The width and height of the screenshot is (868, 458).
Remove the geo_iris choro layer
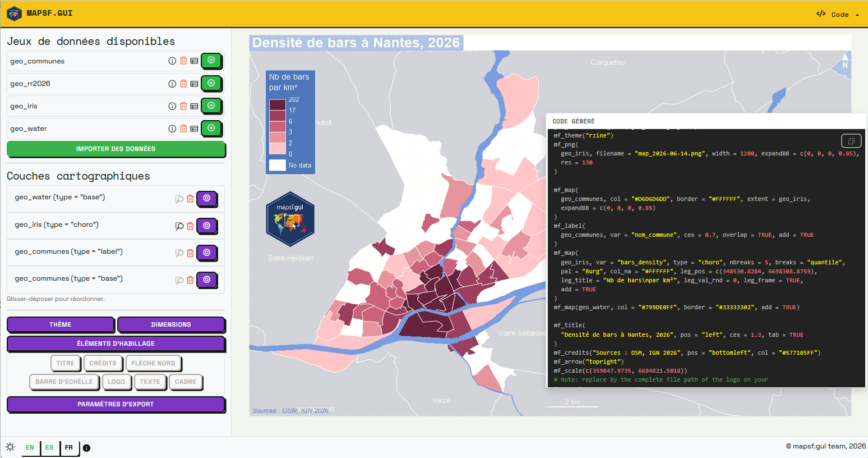coord(190,226)
